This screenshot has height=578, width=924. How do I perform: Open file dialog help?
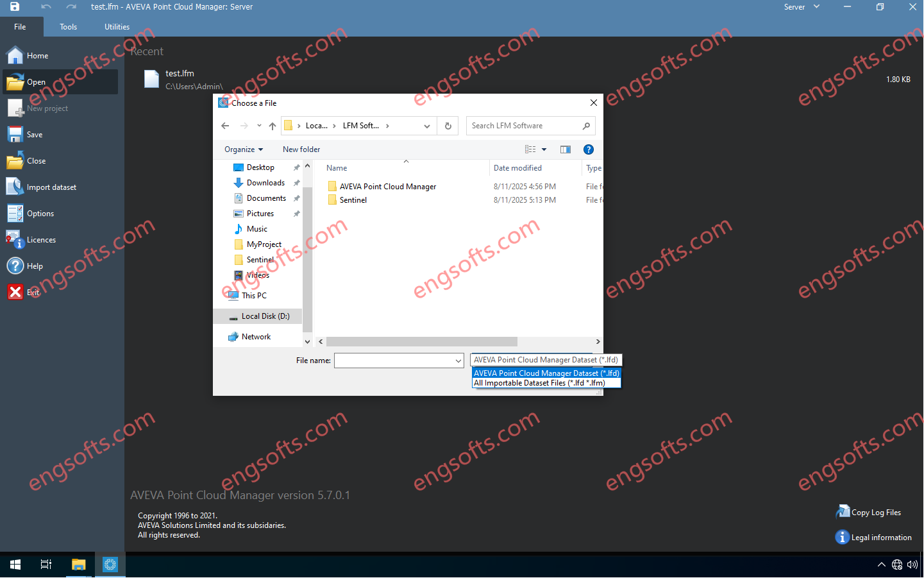point(589,149)
